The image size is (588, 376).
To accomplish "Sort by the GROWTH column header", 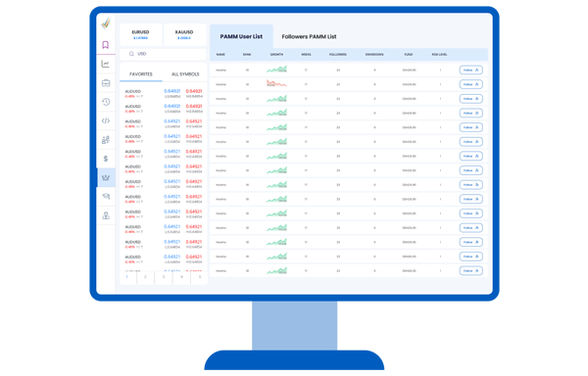I will pos(276,55).
